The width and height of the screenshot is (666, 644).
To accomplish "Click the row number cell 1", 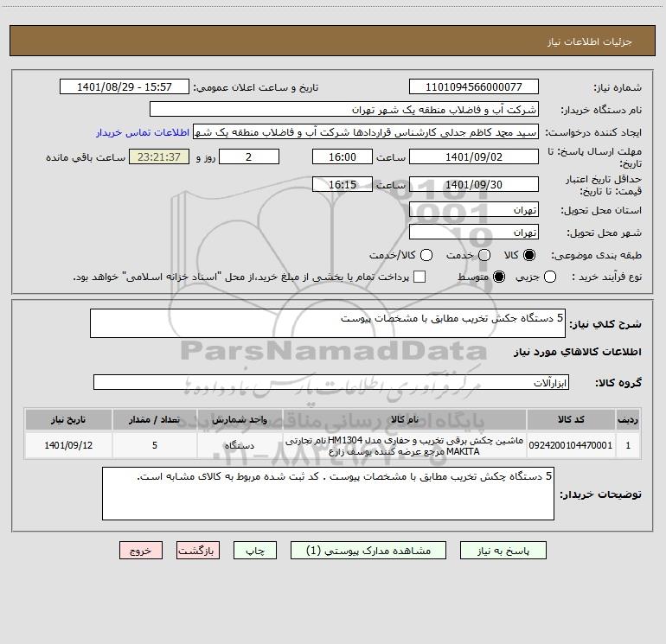I will 628,445.
